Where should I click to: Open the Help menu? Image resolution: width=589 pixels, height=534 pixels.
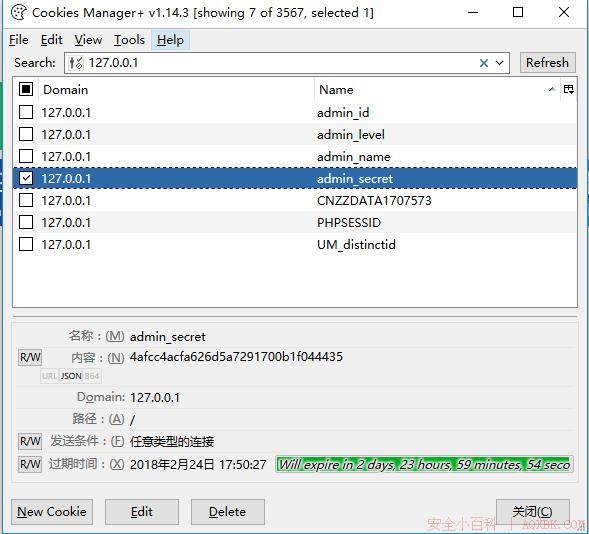click(170, 40)
